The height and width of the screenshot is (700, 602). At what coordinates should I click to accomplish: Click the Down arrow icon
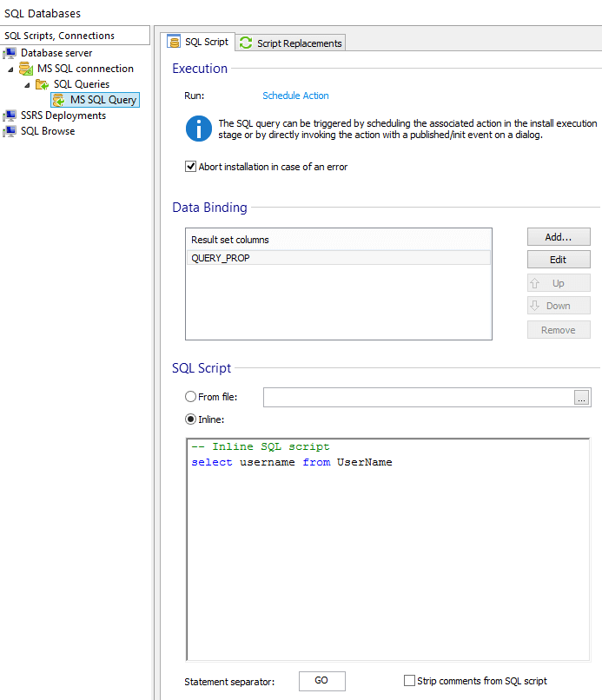534,306
